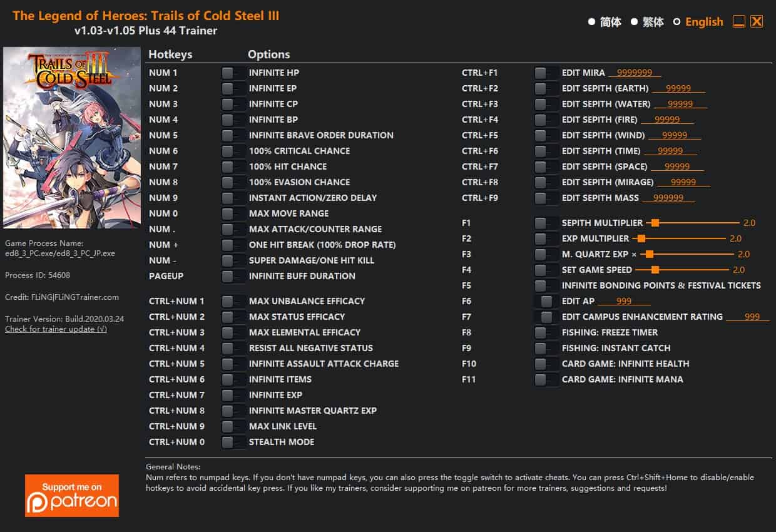
Task: Select Traditional Chinese language option
Action: point(647,22)
